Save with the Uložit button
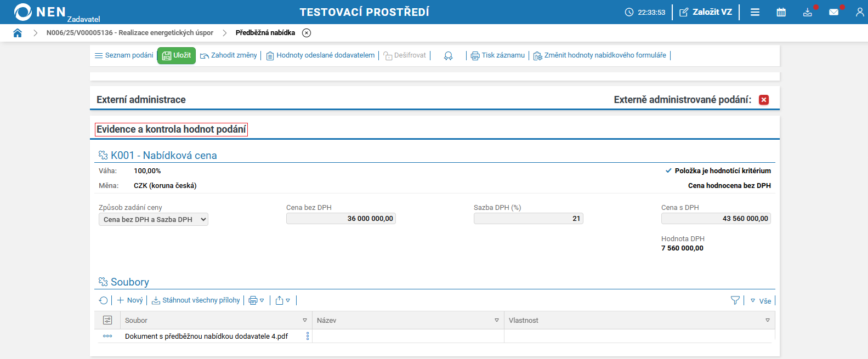The image size is (868, 359). pos(177,55)
